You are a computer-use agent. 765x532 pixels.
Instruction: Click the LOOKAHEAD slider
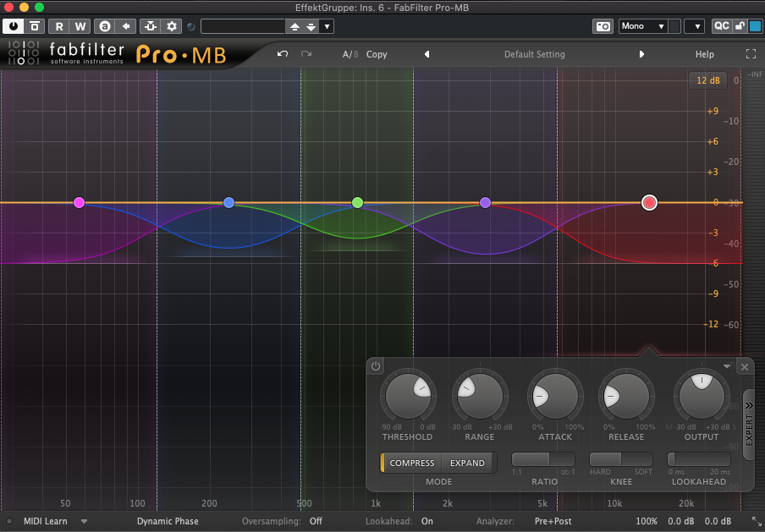click(x=699, y=459)
